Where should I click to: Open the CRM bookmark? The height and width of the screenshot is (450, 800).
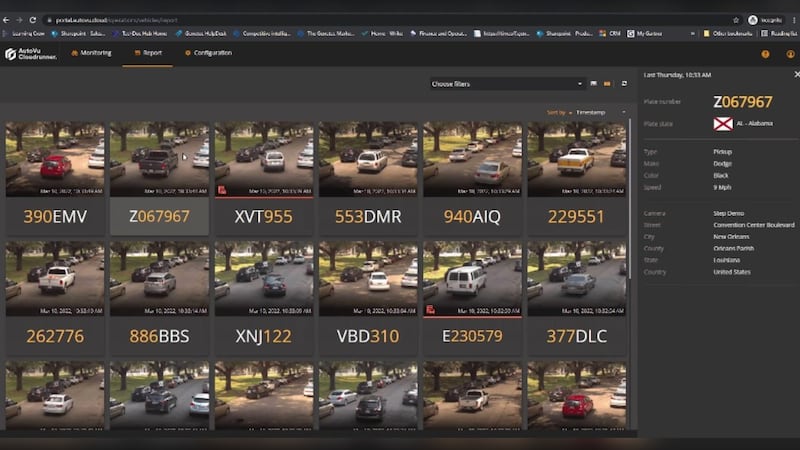610,33
